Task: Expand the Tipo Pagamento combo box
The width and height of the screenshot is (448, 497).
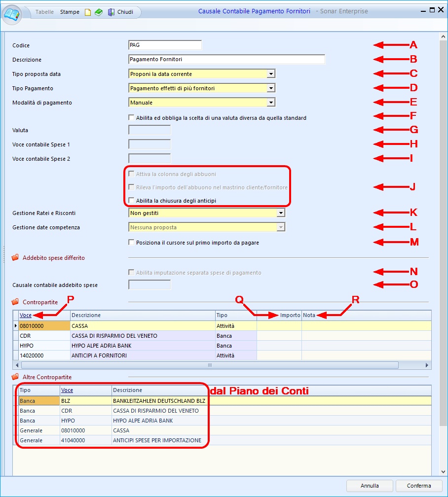Action: [270, 88]
